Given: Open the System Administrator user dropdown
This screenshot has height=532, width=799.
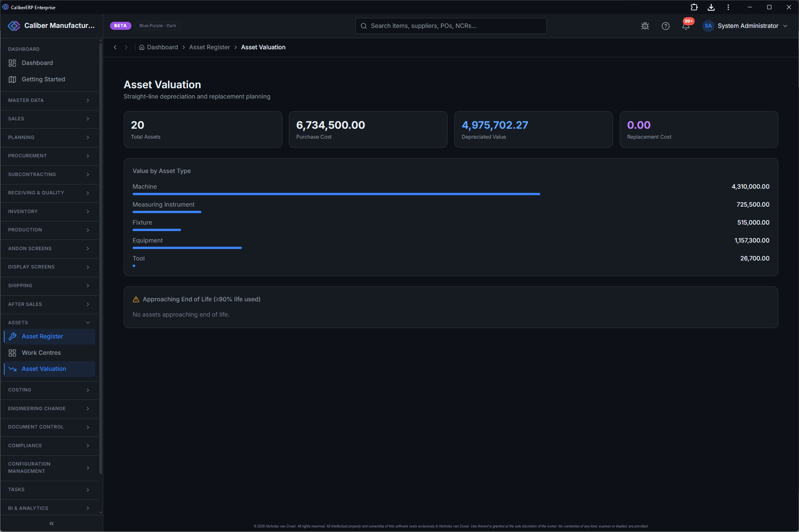Looking at the screenshot, I should (x=745, y=26).
